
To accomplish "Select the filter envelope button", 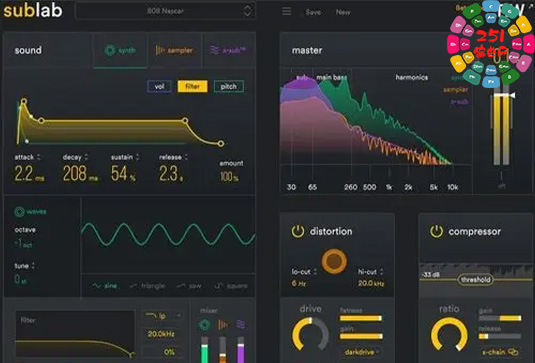I will (x=192, y=86).
